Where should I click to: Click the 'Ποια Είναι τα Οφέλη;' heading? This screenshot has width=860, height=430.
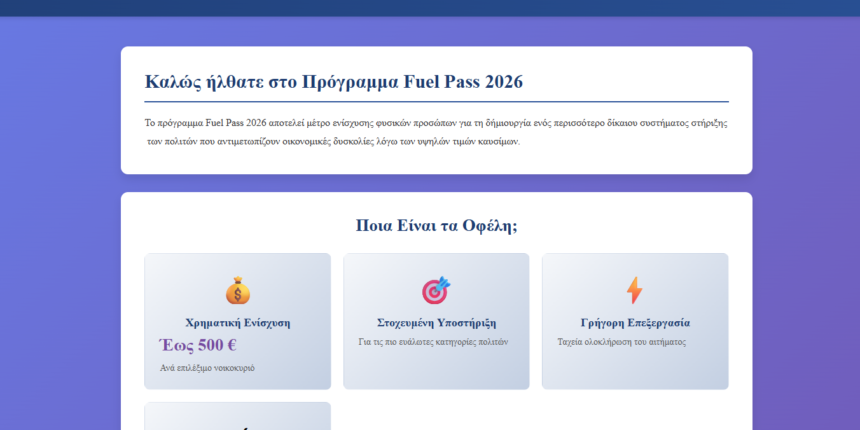click(436, 226)
